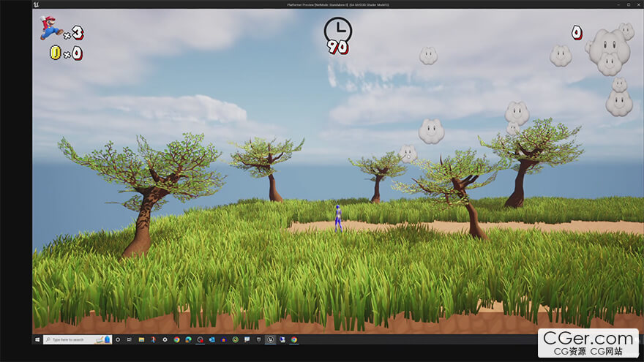Close the Platformer Preview window
This screenshot has height=362, width=644.
click(x=639, y=4)
